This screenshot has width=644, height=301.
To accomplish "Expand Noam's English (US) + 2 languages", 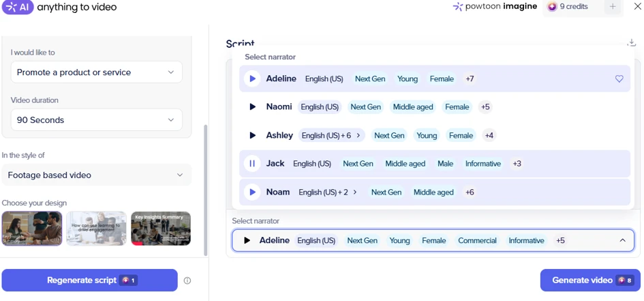I will (x=328, y=192).
